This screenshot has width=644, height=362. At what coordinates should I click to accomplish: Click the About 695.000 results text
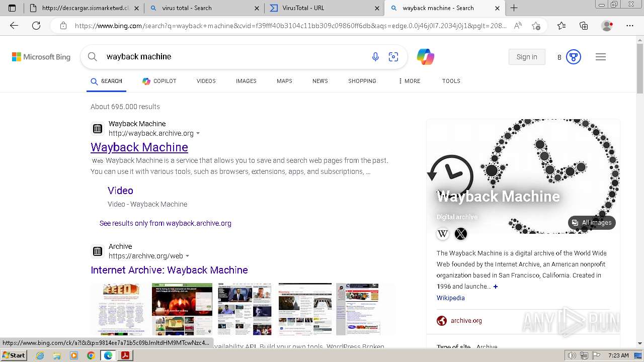[125, 107]
